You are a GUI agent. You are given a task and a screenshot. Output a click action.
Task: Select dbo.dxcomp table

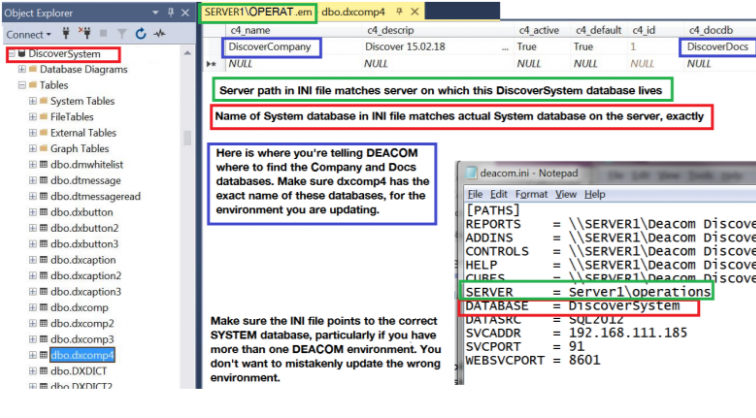tap(79, 308)
